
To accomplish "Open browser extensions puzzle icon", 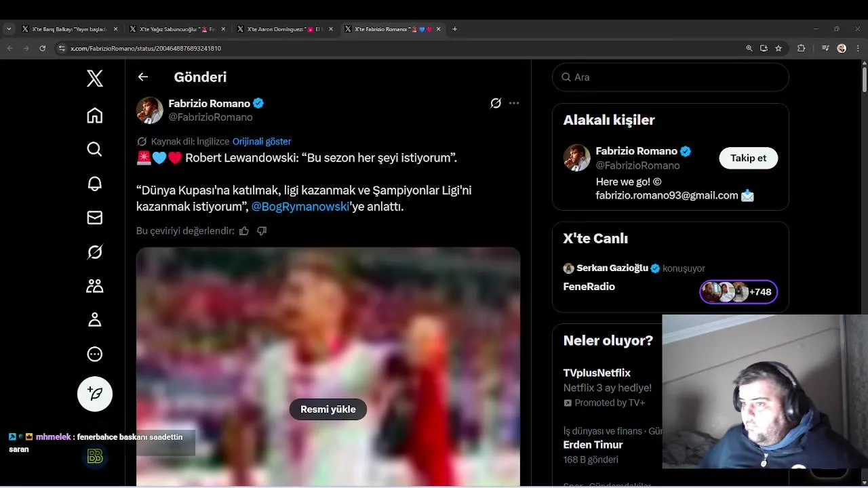I will pyautogui.click(x=802, y=48).
